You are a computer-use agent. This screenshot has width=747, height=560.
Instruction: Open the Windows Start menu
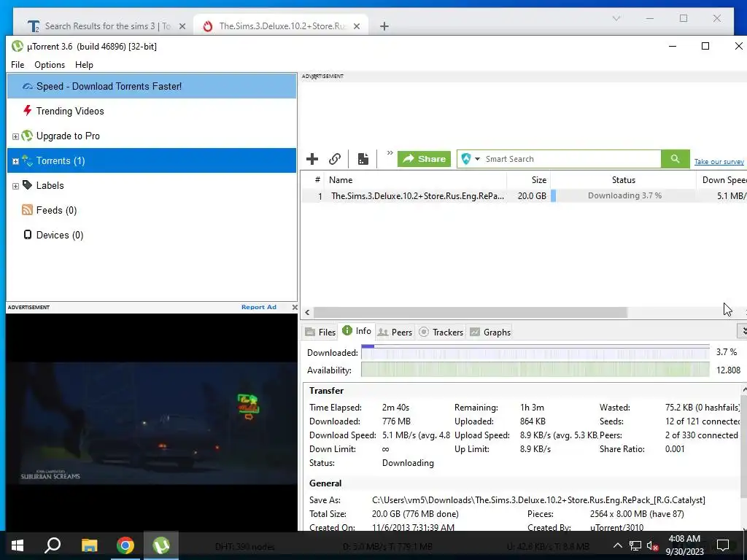18,545
